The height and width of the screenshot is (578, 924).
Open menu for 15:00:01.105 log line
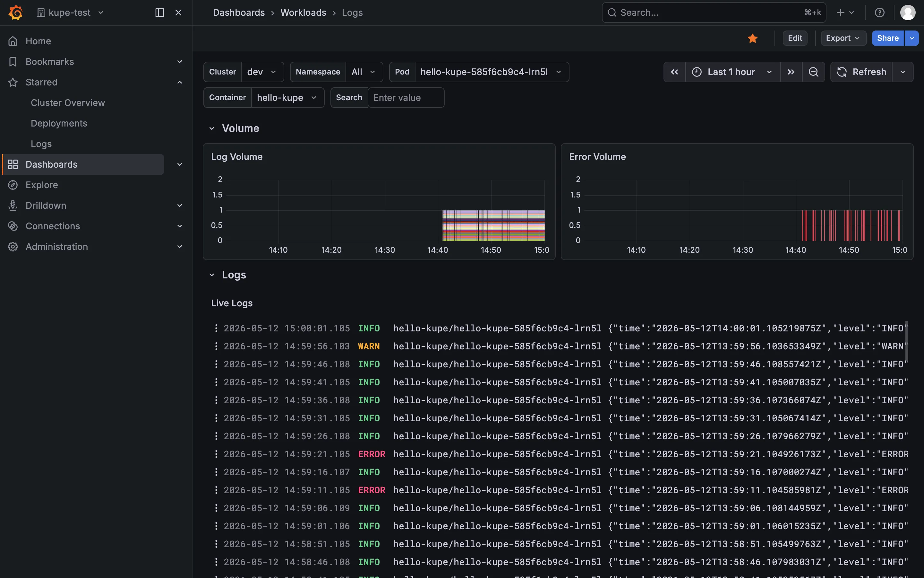pos(216,328)
